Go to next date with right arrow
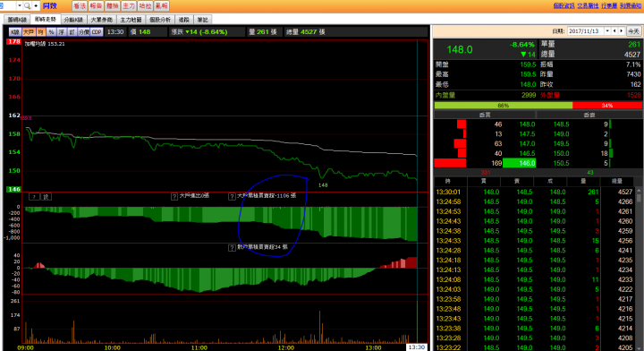Screen dimensions: 644x351 pyautogui.click(x=622, y=30)
